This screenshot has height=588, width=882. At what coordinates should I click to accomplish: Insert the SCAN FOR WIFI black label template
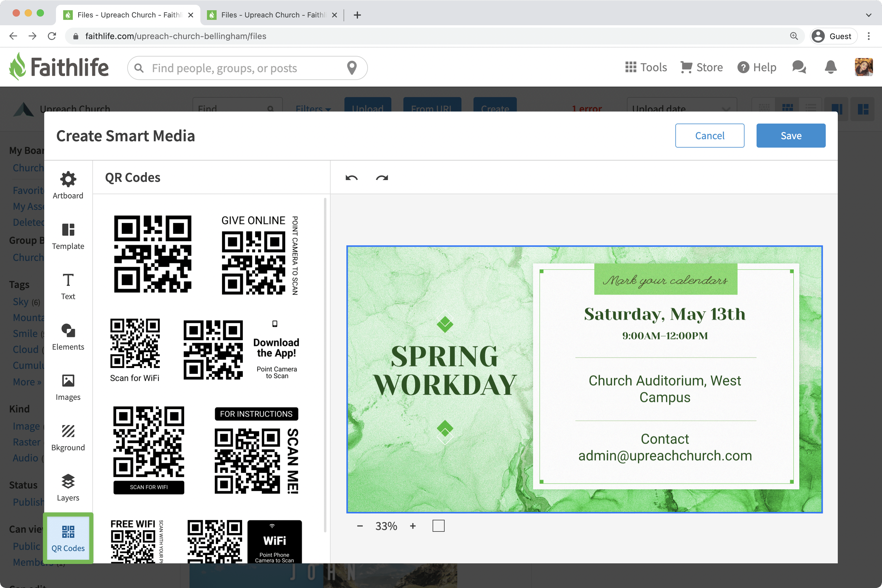[149, 450]
